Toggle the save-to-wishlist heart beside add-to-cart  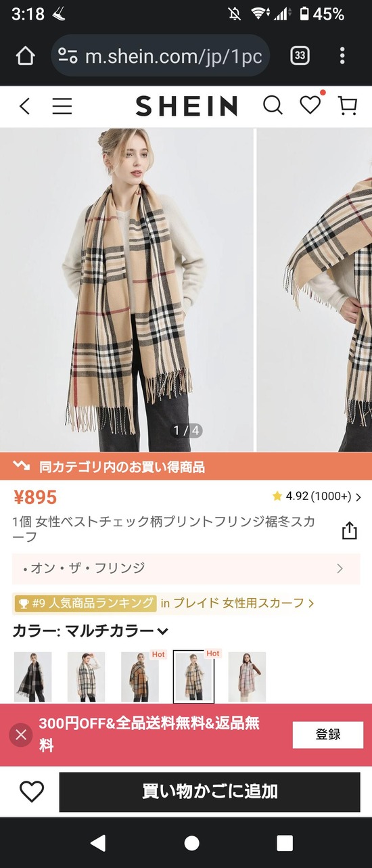[x=31, y=791]
